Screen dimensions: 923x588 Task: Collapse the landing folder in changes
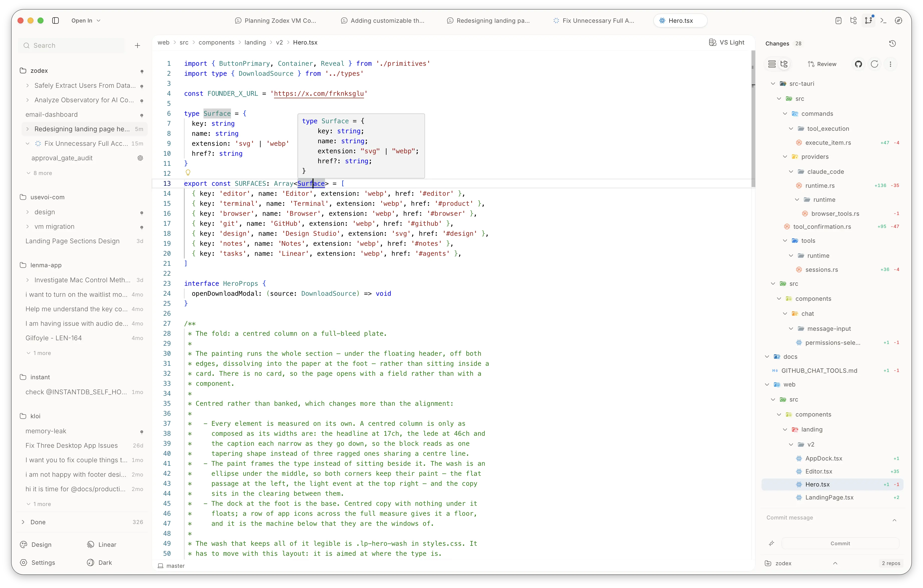(785, 429)
